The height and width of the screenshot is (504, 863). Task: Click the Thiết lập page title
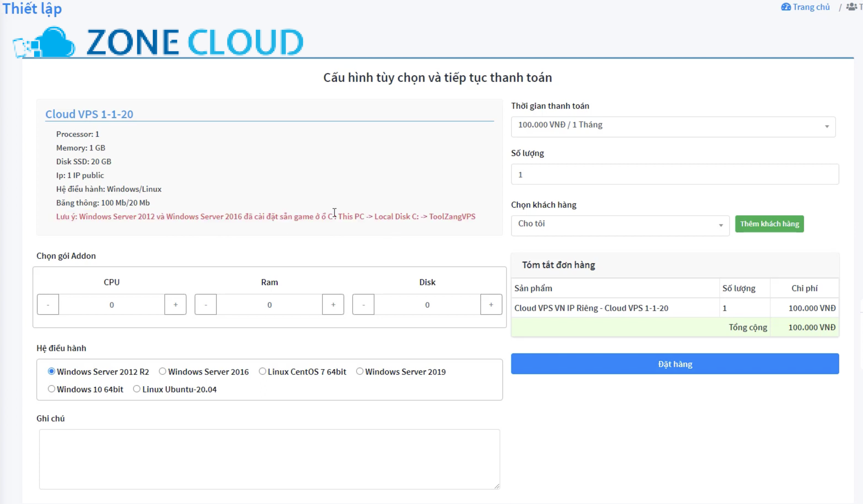coord(32,8)
